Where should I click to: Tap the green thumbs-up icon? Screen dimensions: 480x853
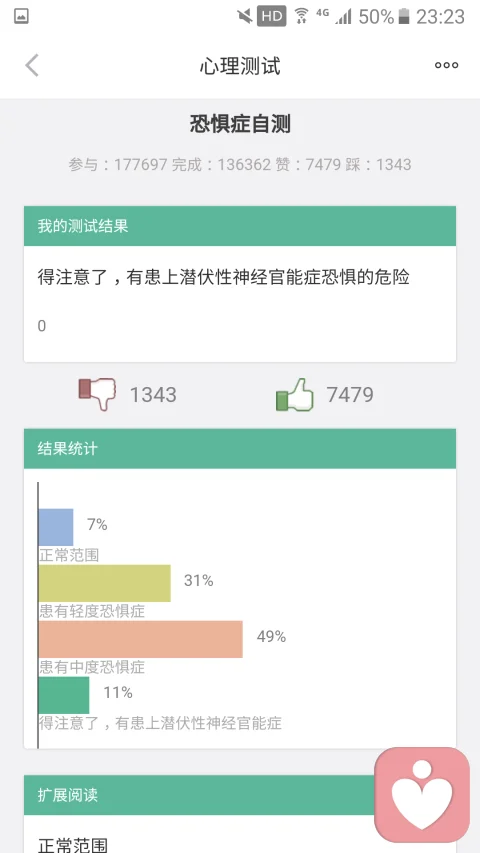[295, 394]
